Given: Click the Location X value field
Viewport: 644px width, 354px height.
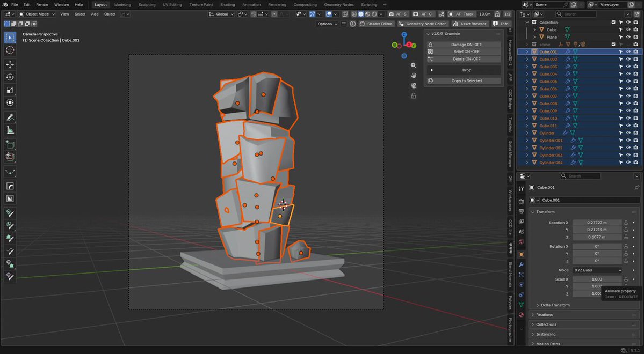Looking at the screenshot, I should coord(597,223).
